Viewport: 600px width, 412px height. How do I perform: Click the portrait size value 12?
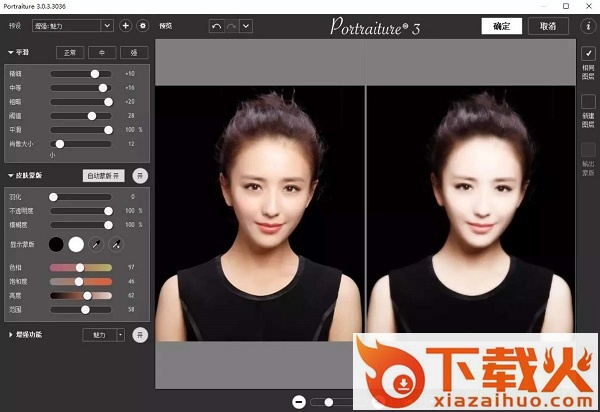(x=131, y=144)
